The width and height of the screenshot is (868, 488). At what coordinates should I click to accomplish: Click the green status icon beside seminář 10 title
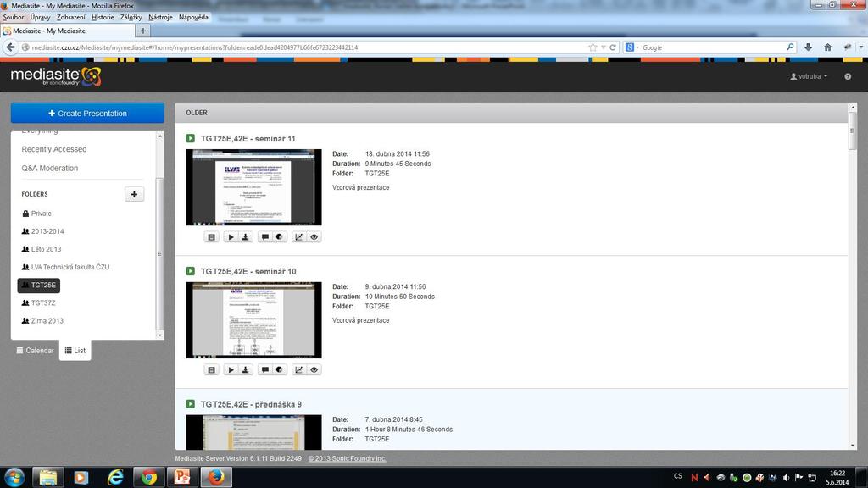click(x=191, y=271)
